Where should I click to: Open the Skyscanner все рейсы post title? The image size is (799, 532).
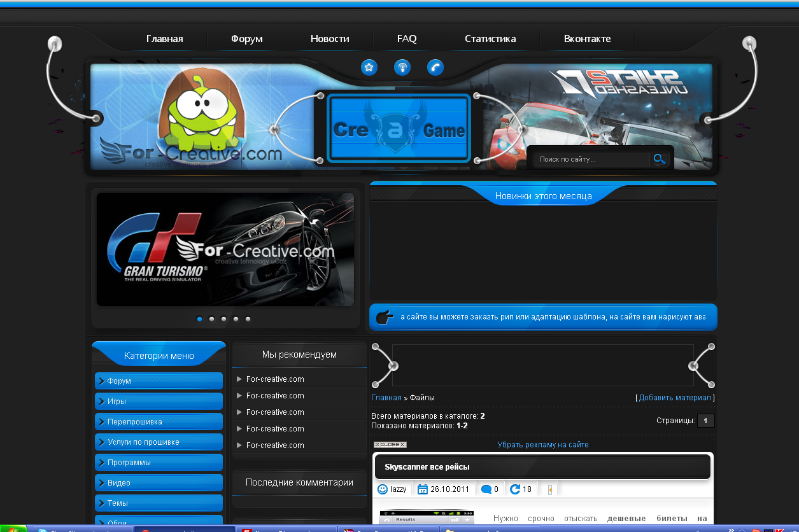(x=427, y=467)
